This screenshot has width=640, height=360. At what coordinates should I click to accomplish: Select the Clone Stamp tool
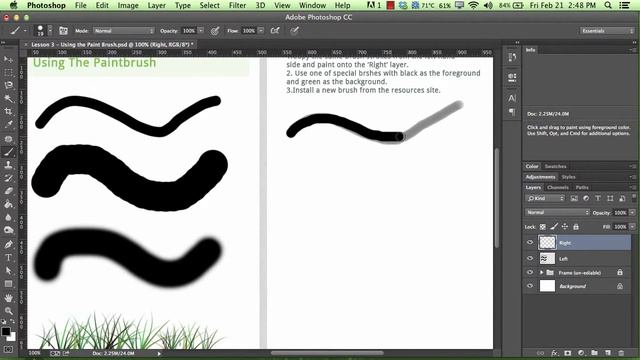(8, 165)
